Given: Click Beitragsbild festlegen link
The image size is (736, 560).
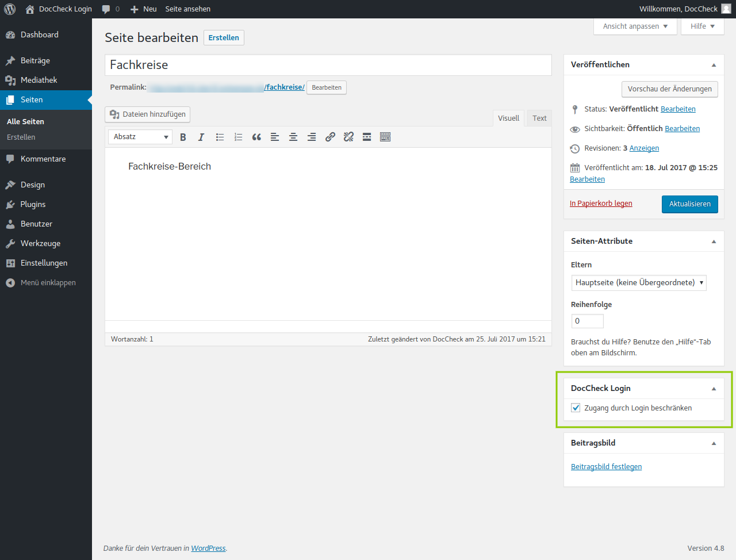Looking at the screenshot, I should (606, 467).
